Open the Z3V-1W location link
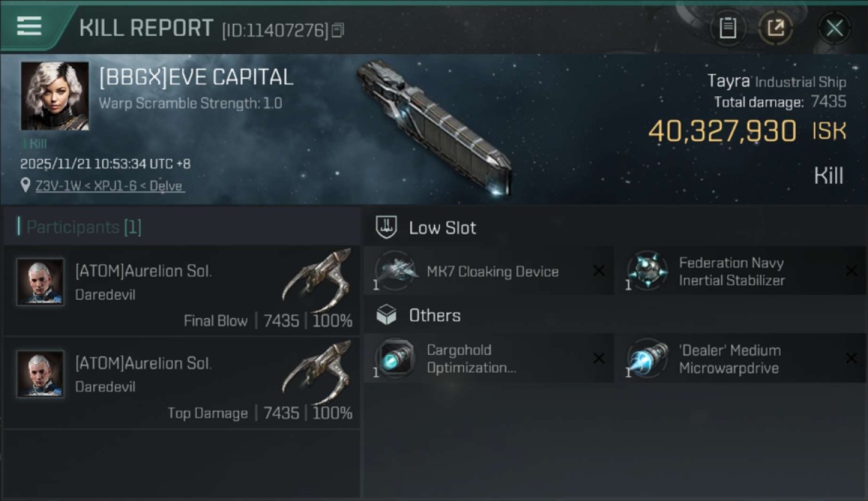The width and height of the screenshot is (868, 501). click(x=110, y=186)
